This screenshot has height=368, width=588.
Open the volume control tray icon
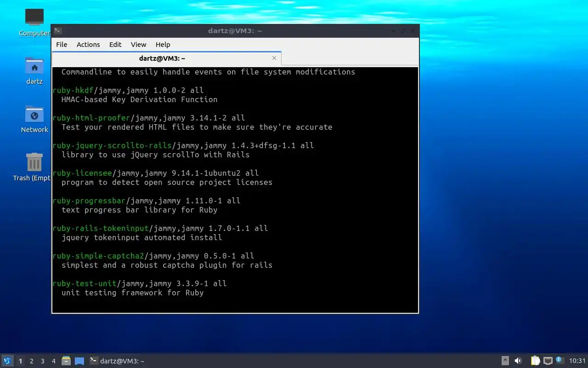click(518, 361)
